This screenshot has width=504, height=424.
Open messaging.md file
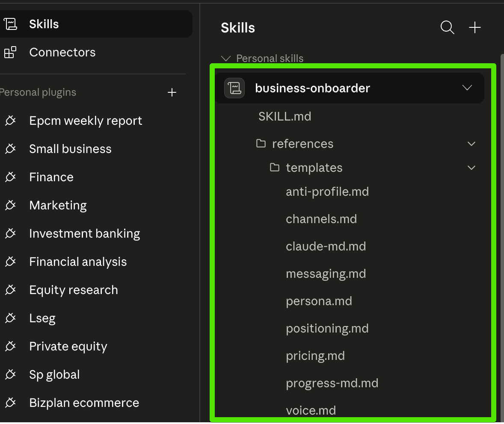(x=326, y=274)
